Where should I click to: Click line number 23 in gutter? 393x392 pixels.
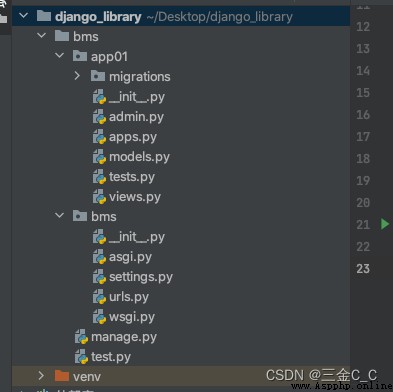pyautogui.click(x=363, y=269)
